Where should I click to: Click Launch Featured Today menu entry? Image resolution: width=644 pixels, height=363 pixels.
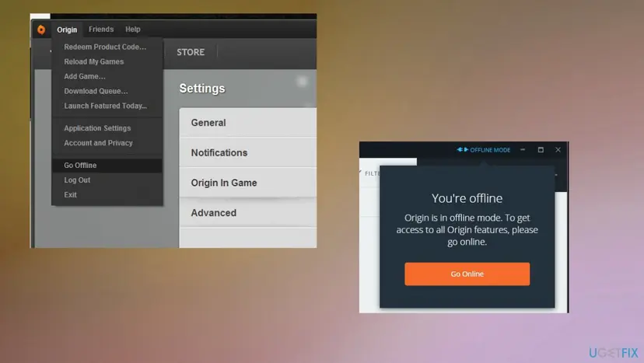click(x=107, y=106)
